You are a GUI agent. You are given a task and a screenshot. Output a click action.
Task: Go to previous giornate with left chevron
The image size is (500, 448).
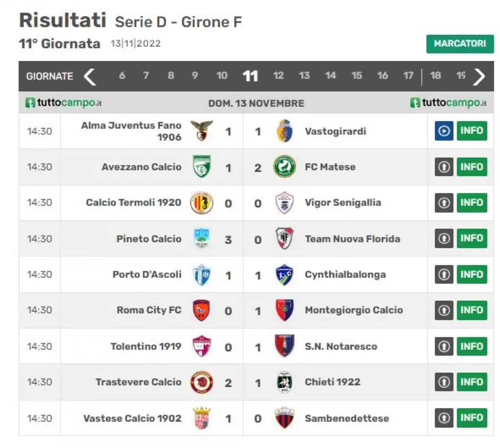[x=90, y=76]
